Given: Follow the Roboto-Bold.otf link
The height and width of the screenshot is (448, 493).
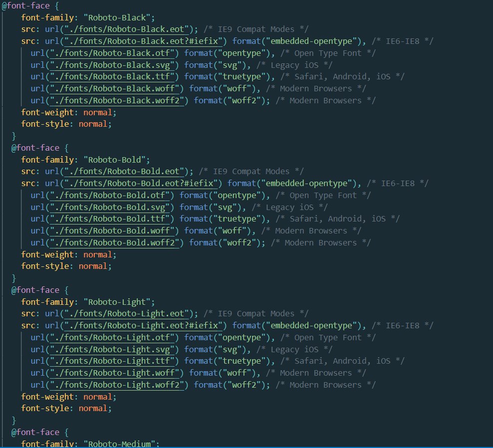Looking at the screenshot, I should tap(110, 195).
